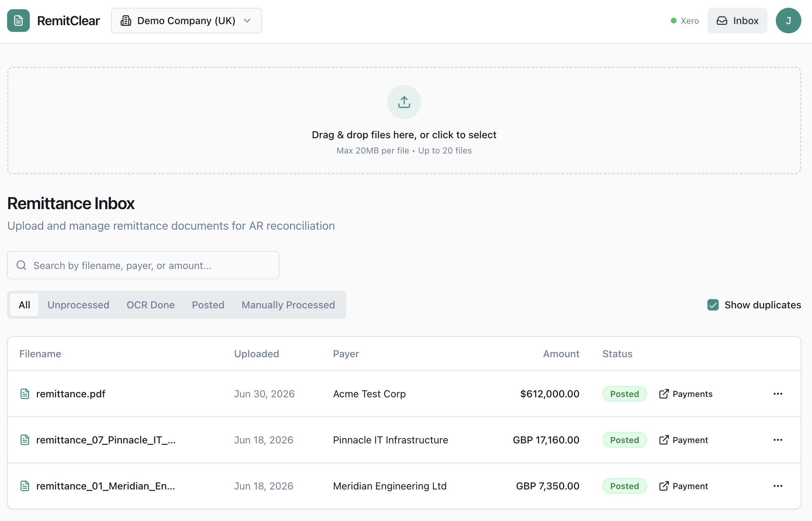Switch to the OCR Done tab
The height and width of the screenshot is (521, 812).
pyautogui.click(x=151, y=305)
